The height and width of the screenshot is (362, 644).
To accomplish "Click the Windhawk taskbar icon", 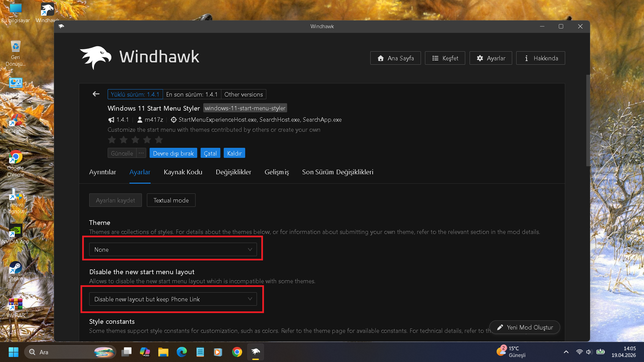I will (x=256, y=352).
